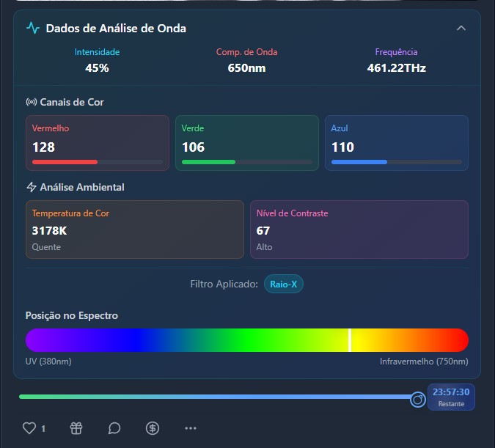Click the lightning icon next to Análise Ambiental
The image size is (495, 448).
[32, 187]
